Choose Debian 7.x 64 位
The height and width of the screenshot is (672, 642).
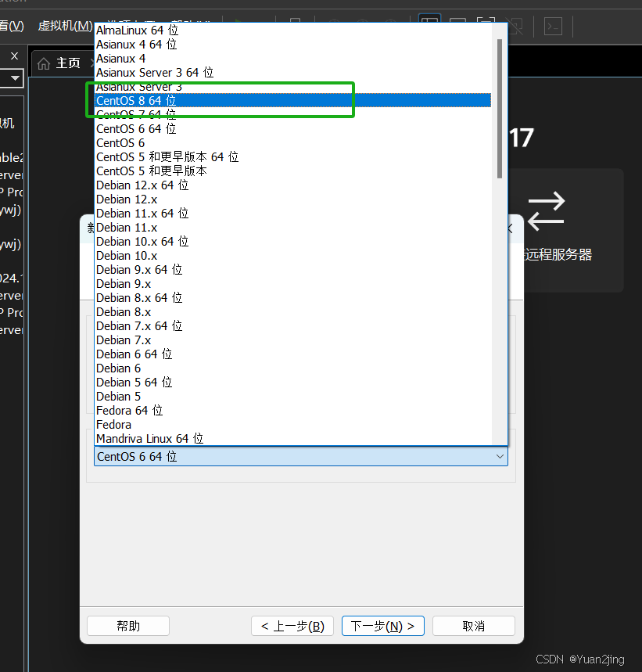pos(293,326)
